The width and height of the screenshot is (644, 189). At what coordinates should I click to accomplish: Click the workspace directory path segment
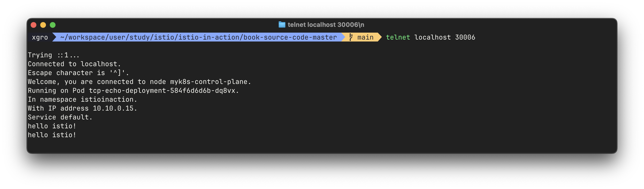point(198,37)
